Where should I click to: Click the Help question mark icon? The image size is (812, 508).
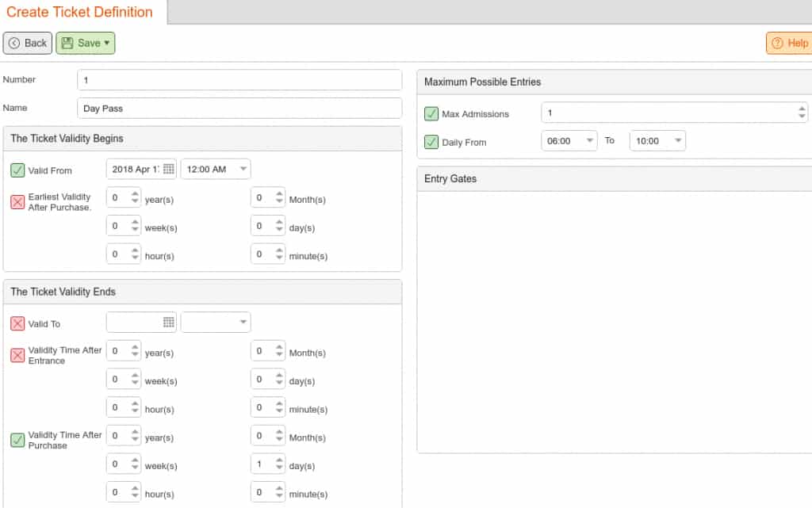pyautogui.click(x=777, y=44)
